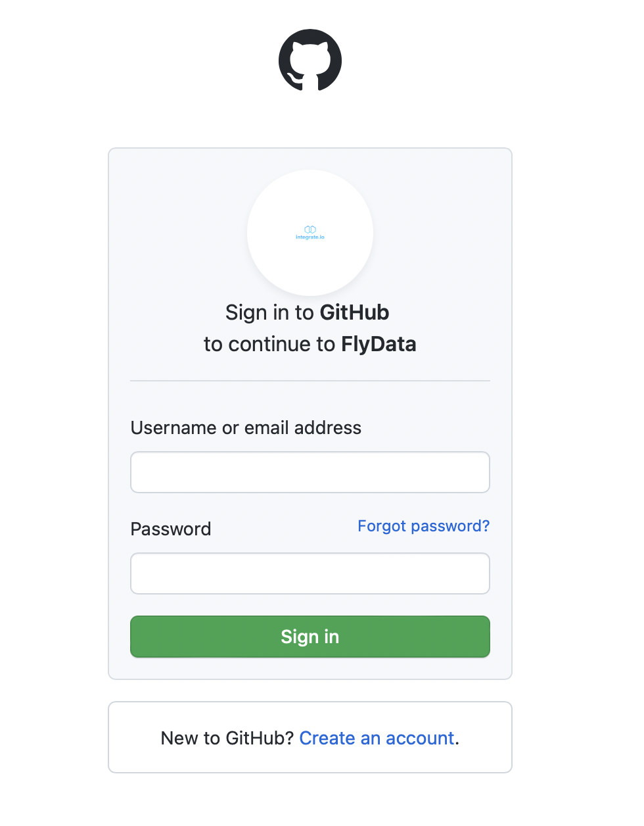Open the Forgot password? link

point(424,526)
